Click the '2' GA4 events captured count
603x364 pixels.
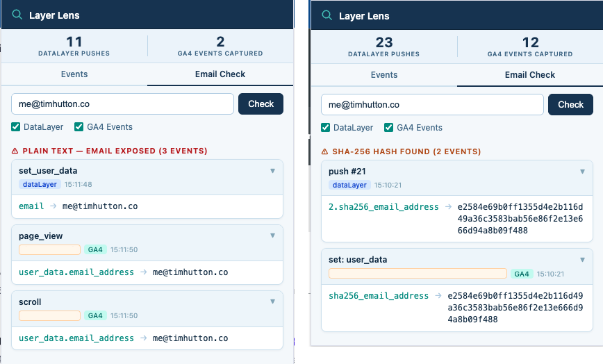pos(220,42)
